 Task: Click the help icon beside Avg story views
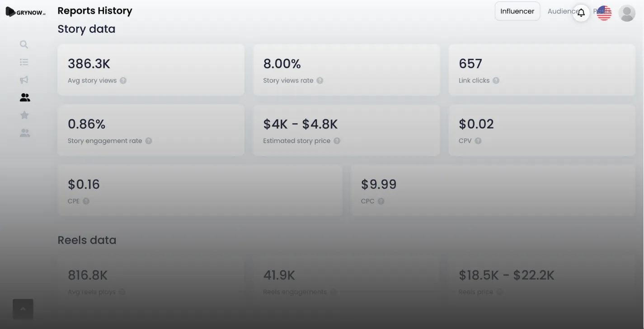[123, 81]
